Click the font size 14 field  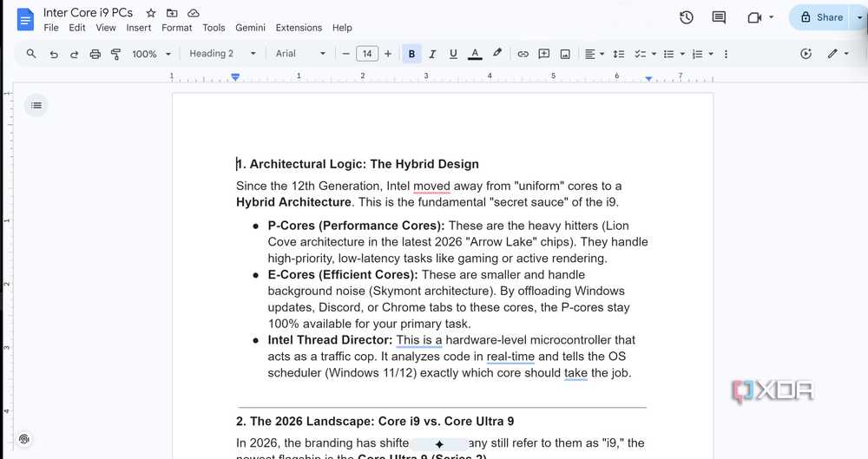click(x=367, y=54)
